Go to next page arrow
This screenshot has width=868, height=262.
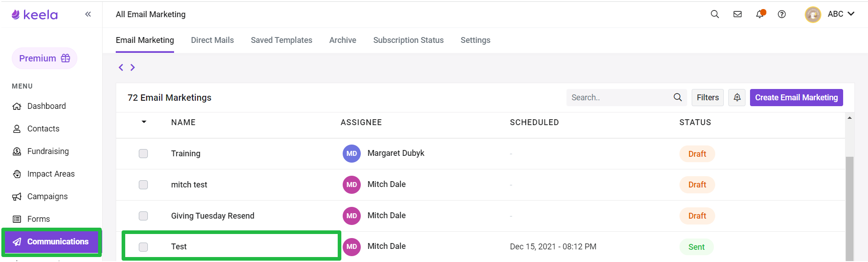click(132, 67)
